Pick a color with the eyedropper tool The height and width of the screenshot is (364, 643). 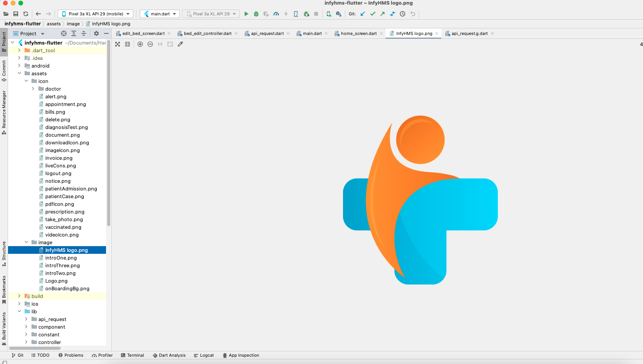click(180, 44)
